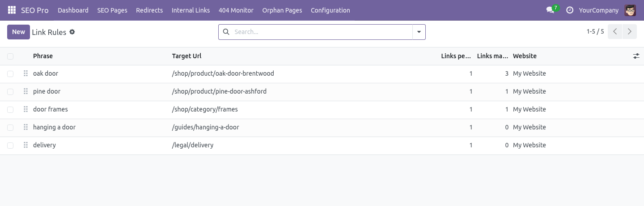Open the door frames phrase cell
The height and width of the screenshot is (206, 644).
click(x=51, y=109)
